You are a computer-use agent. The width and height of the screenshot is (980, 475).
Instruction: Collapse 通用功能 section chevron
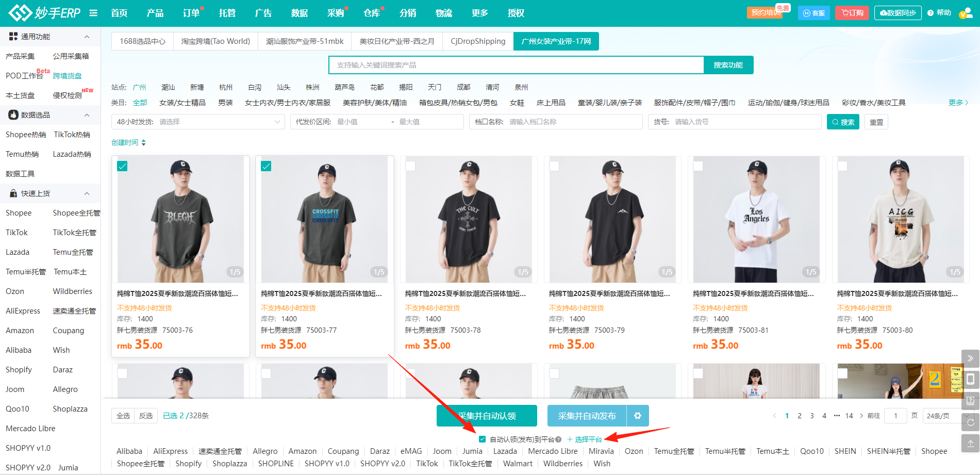tap(87, 37)
